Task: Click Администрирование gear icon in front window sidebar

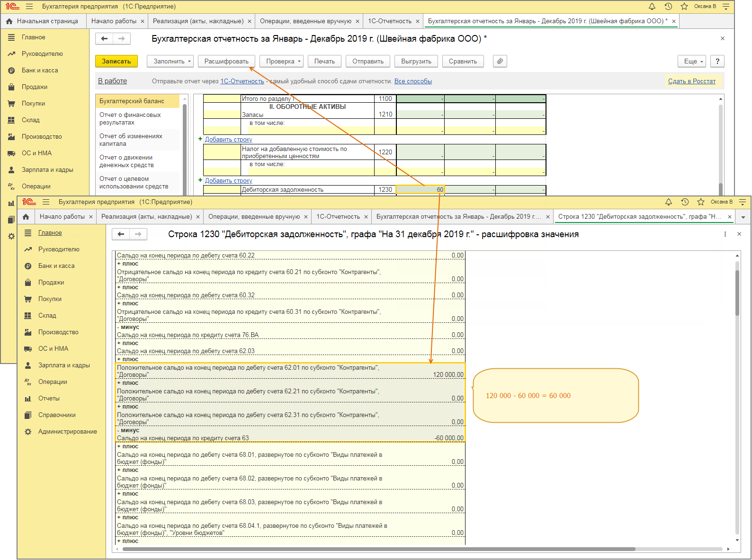Action: (x=28, y=432)
